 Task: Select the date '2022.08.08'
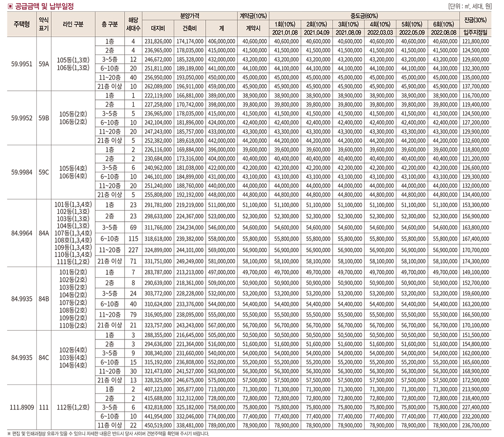(444, 33)
